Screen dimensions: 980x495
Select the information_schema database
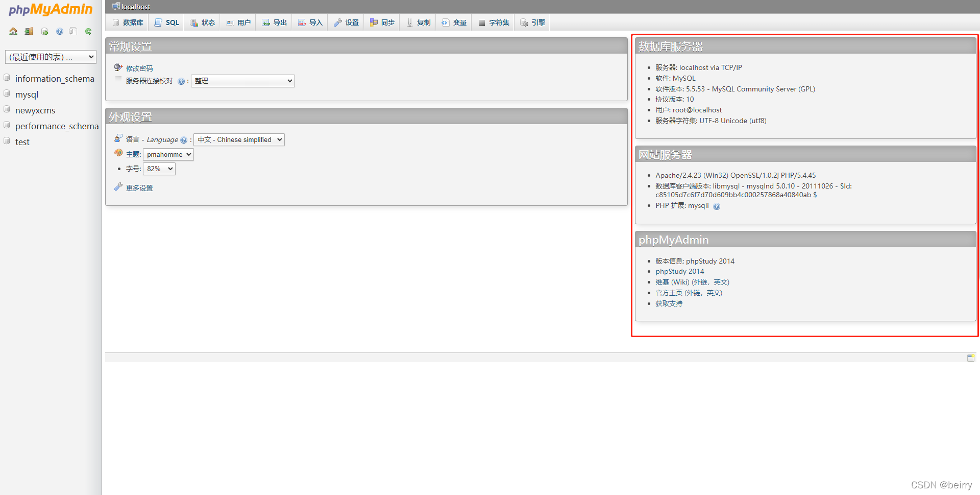55,79
